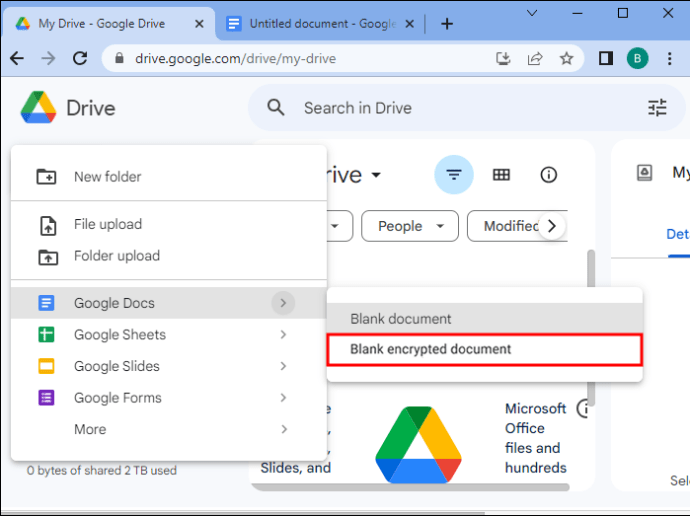
Task: Switch to My Drive browser tab
Action: (109, 24)
